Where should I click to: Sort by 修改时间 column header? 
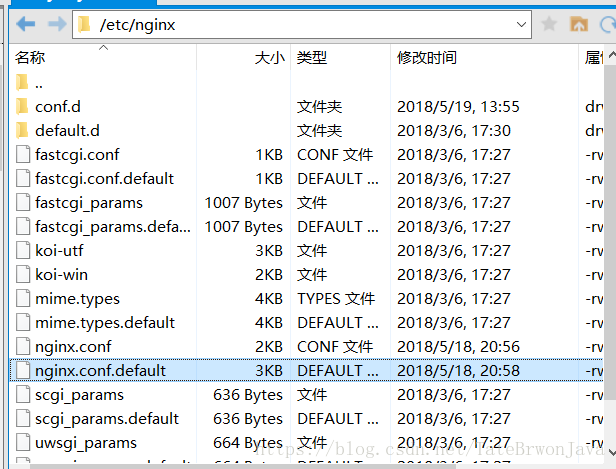[x=427, y=58]
